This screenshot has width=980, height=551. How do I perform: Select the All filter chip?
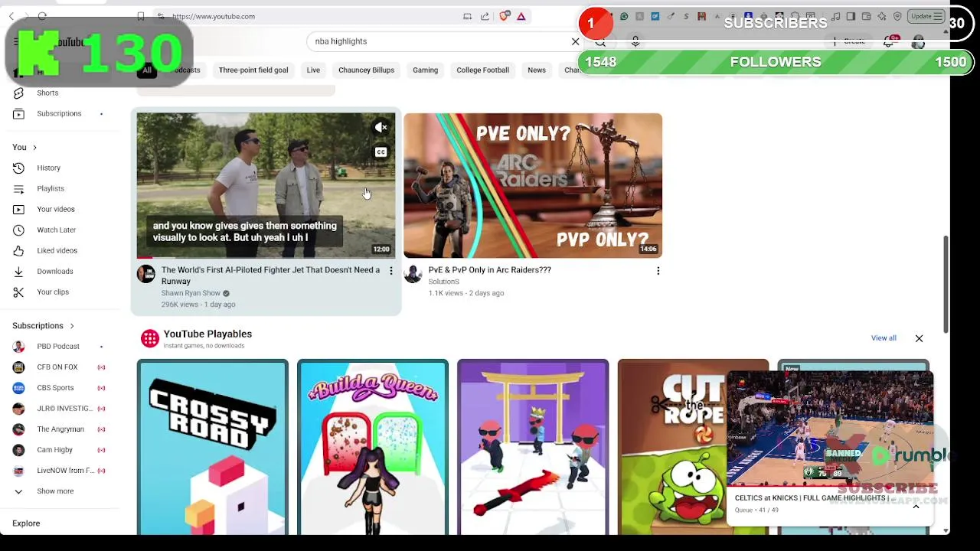point(146,70)
